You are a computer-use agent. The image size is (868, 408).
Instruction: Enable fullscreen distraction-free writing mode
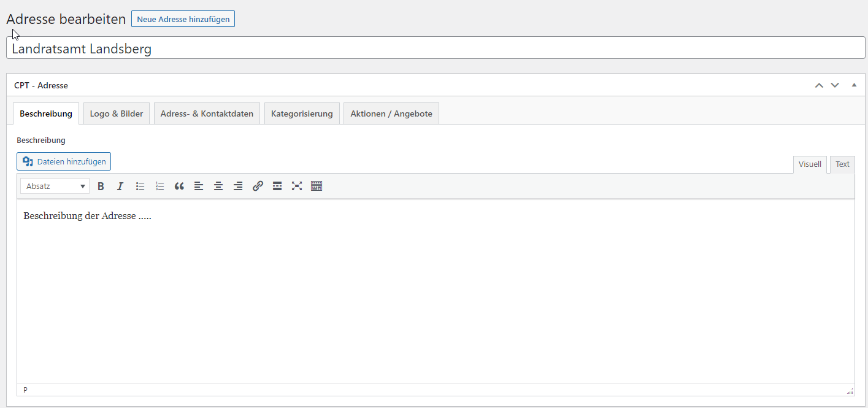tap(297, 186)
